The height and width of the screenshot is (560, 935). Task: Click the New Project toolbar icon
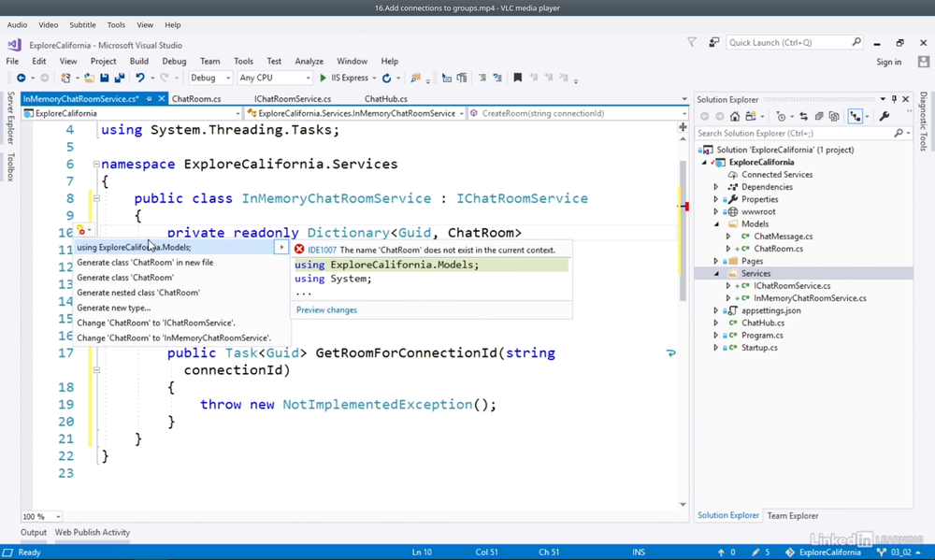pos(66,78)
